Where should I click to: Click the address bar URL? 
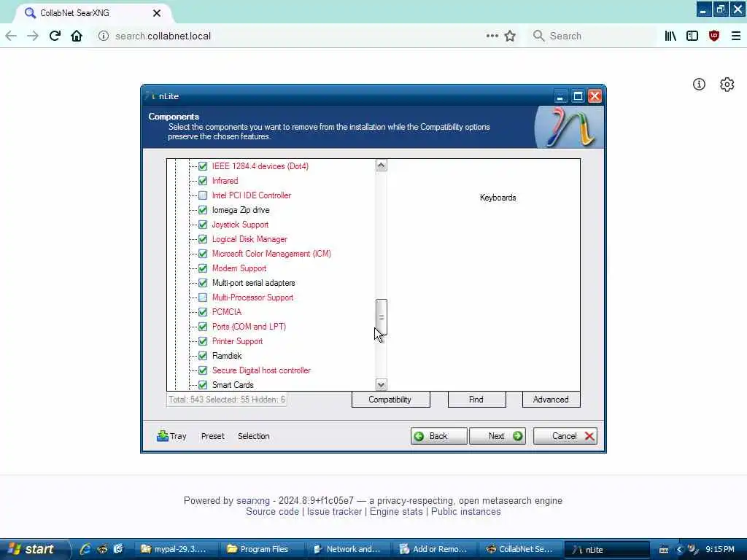tap(163, 36)
